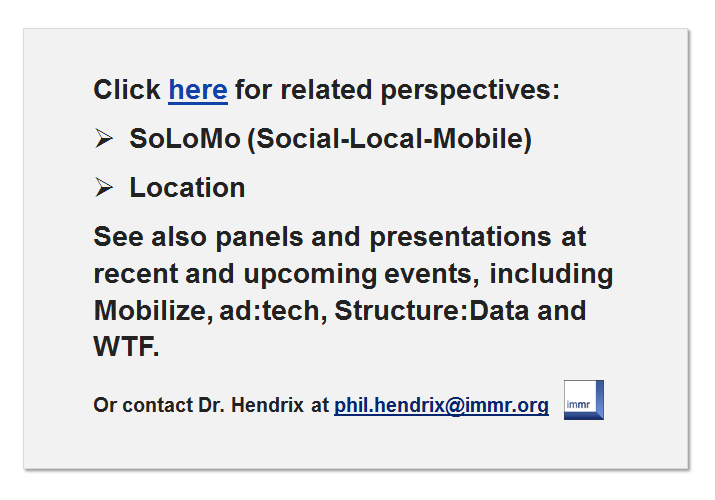Click the "Structure:Data" event name
The width and height of the screenshot is (715, 500).
[431, 310]
